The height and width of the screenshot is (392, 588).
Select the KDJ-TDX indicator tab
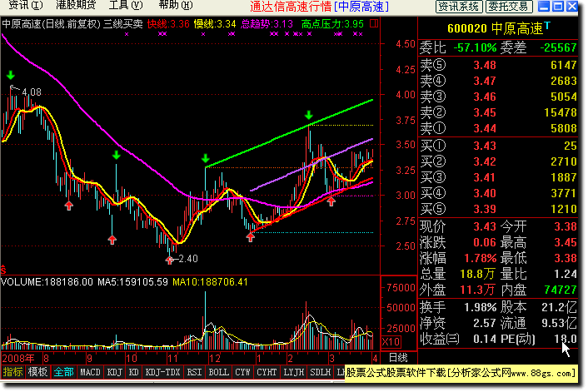pos(162,372)
